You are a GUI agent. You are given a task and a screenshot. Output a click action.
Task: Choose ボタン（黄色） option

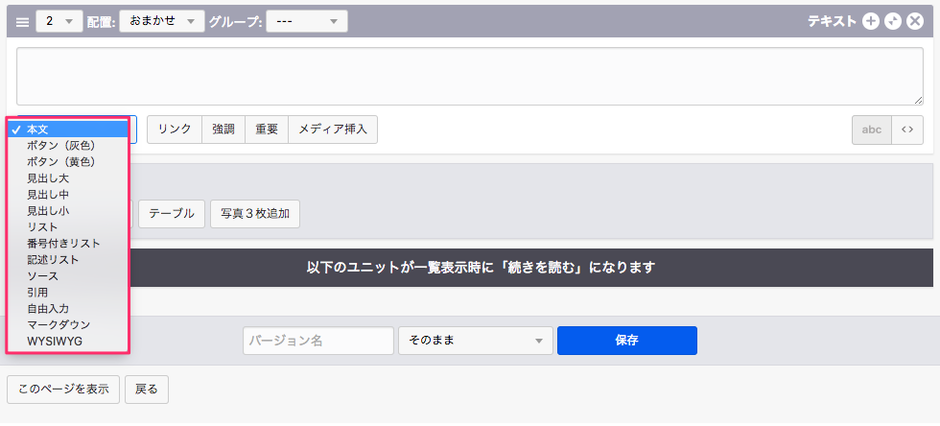(x=68, y=162)
